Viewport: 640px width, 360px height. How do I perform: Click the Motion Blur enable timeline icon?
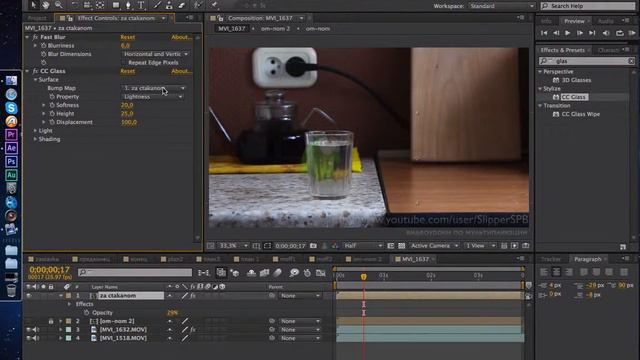point(278,273)
